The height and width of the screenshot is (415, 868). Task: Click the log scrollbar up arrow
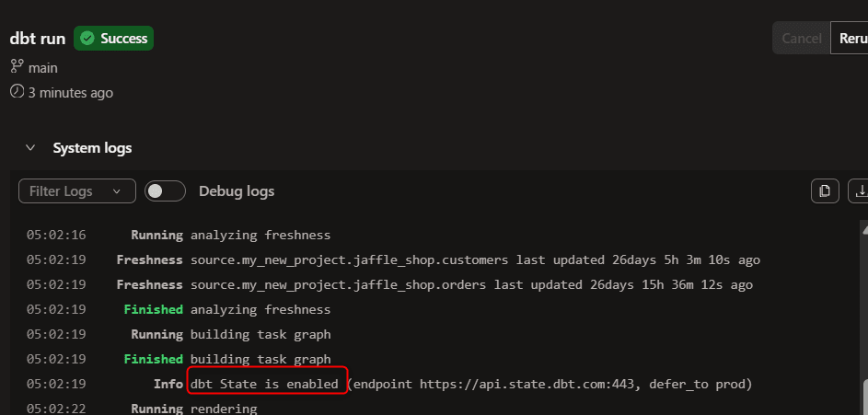point(864,224)
